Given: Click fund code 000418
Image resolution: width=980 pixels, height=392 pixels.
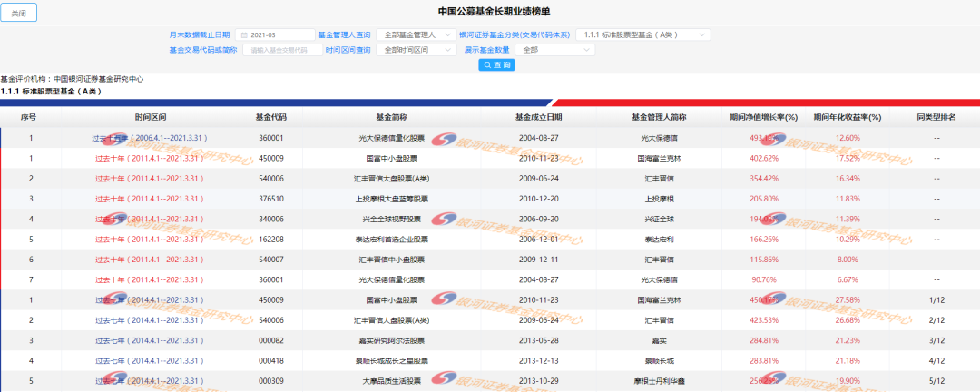Looking at the screenshot, I should pyautogui.click(x=271, y=361).
